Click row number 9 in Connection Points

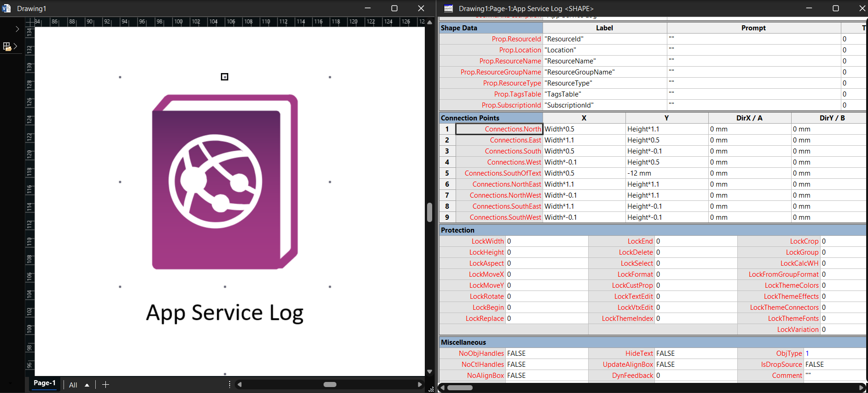point(447,217)
